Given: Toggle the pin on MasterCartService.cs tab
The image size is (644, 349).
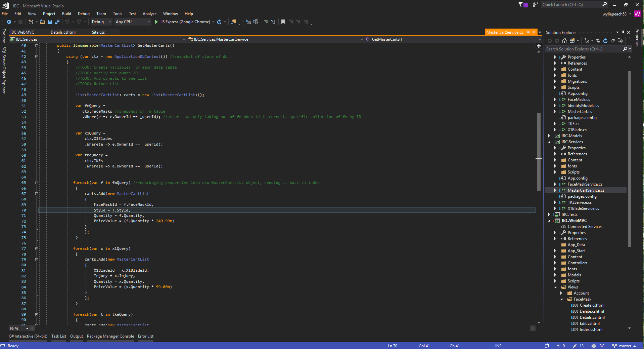Looking at the screenshot, I should [528, 32].
